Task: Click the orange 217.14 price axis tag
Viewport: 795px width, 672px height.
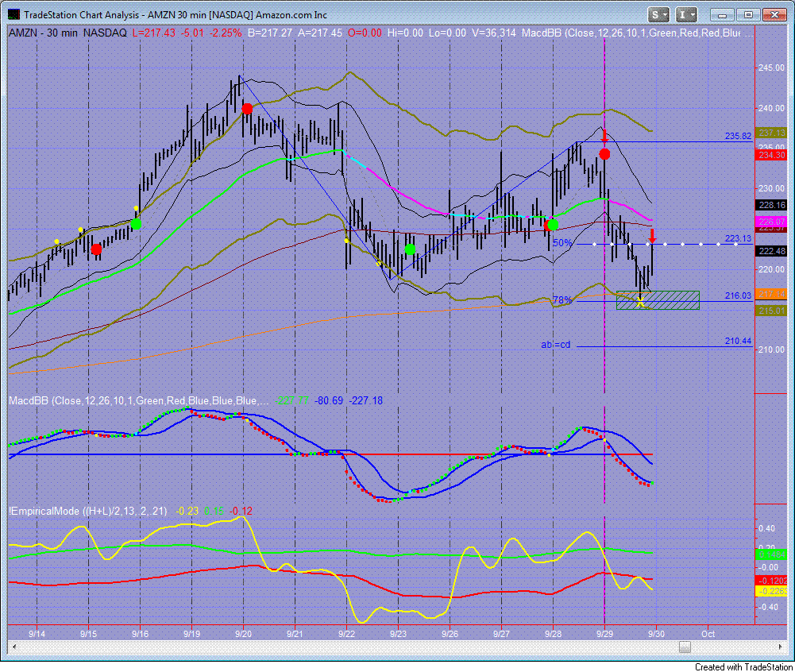Action: [771, 294]
